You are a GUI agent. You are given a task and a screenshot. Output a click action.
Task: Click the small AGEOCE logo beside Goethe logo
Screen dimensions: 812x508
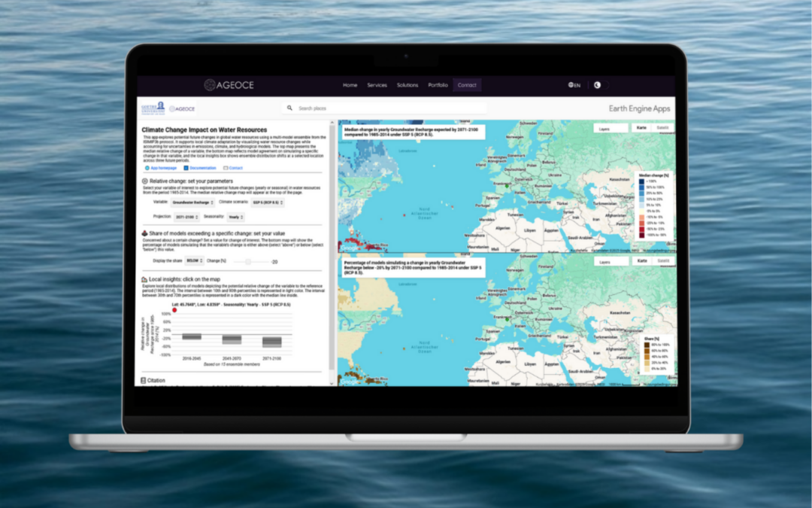(x=182, y=109)
